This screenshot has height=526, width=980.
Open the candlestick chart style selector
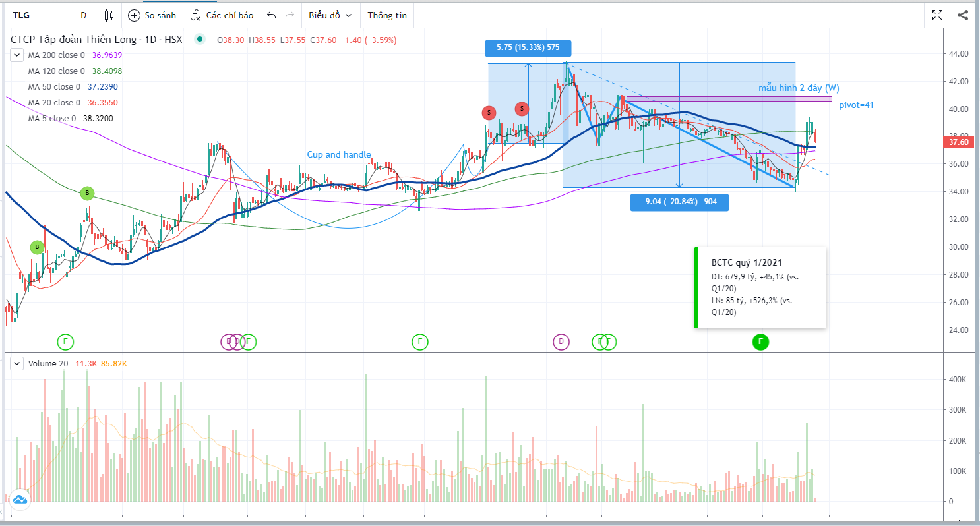(x=109, y=15)
